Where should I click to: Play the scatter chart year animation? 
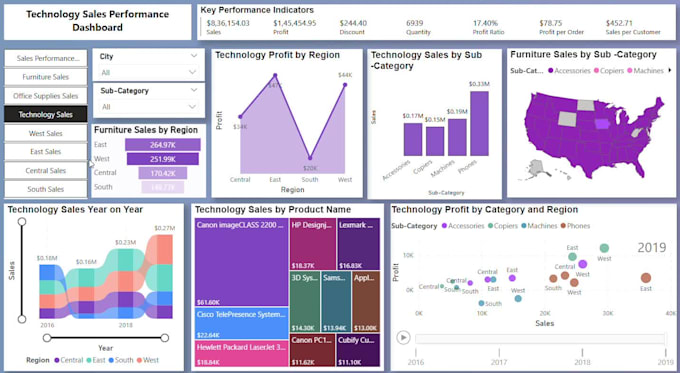[x=403, y=337]
